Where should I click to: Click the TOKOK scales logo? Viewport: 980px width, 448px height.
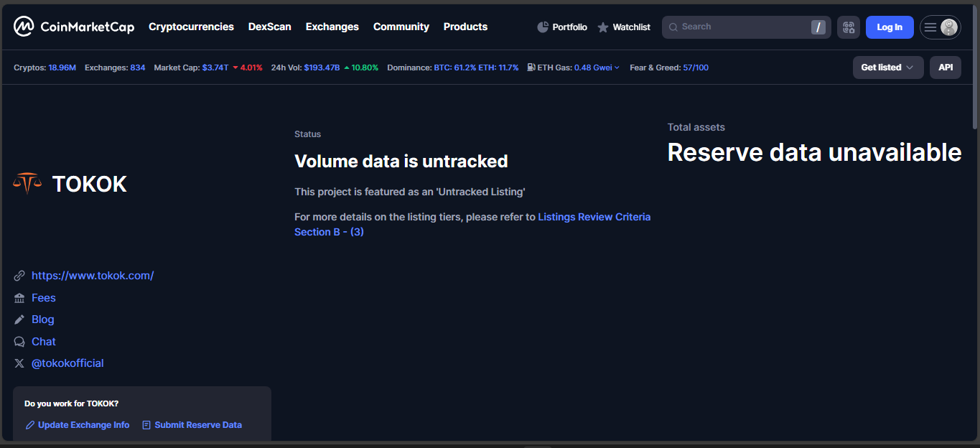(x=27, y=184)
